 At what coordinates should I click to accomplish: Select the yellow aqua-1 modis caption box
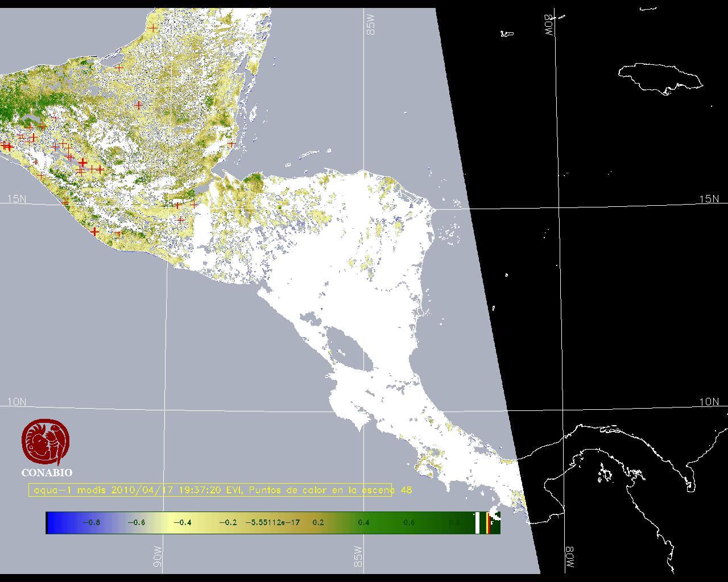point(210,490)
